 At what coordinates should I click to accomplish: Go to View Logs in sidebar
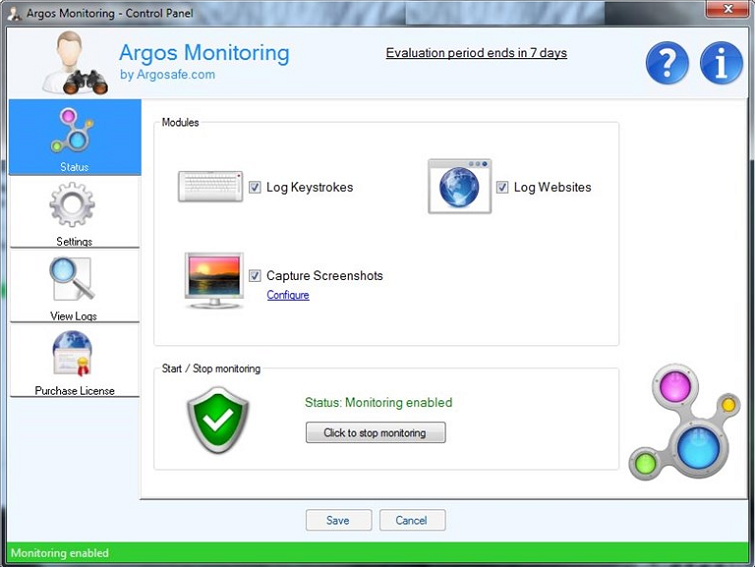[x=74, y=288]
